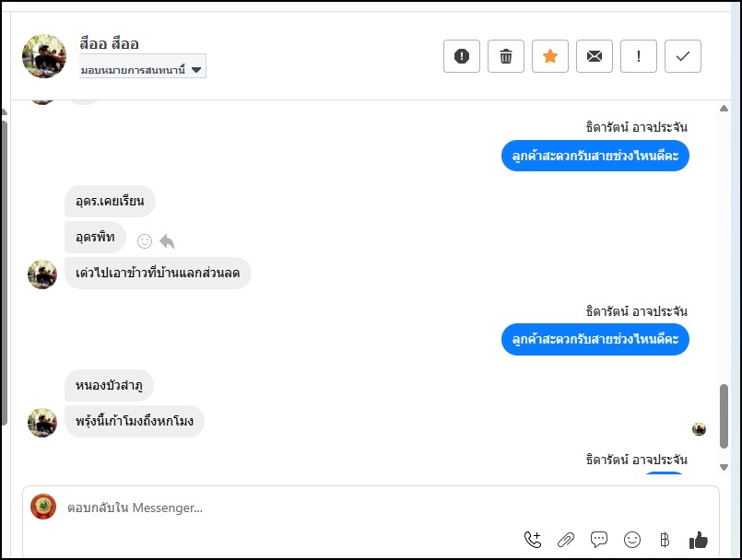Send a thumbs-up like
This screenshot has width=742, height=560.
[698, 540]
